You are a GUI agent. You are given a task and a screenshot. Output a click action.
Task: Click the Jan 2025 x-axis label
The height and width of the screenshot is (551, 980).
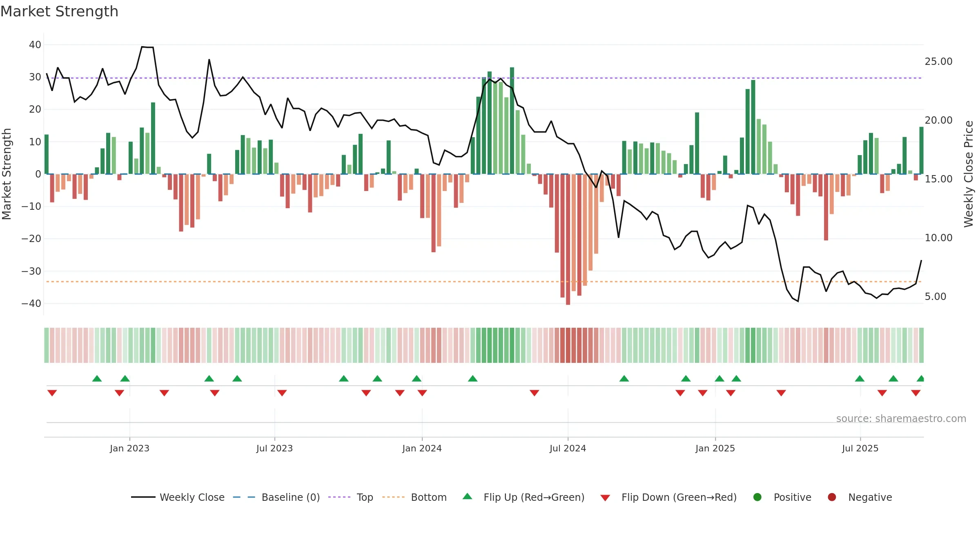pyautogui.click(x=715, y=449)
